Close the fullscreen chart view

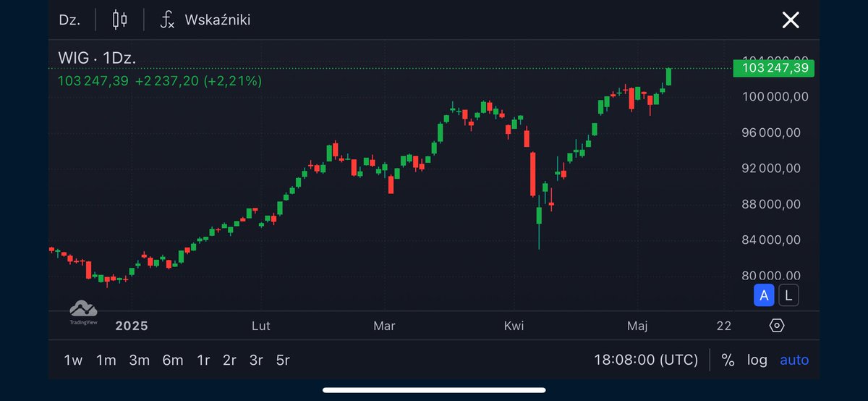click(x=791, y=20)
